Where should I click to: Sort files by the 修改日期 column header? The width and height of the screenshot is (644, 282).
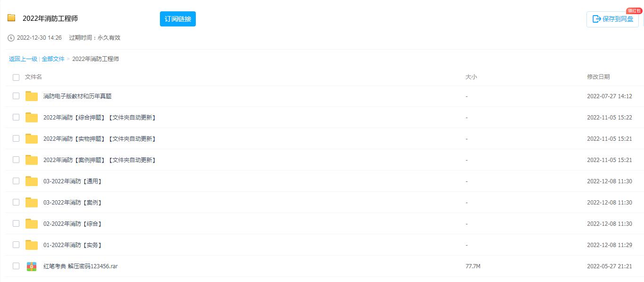click(598, 77)
